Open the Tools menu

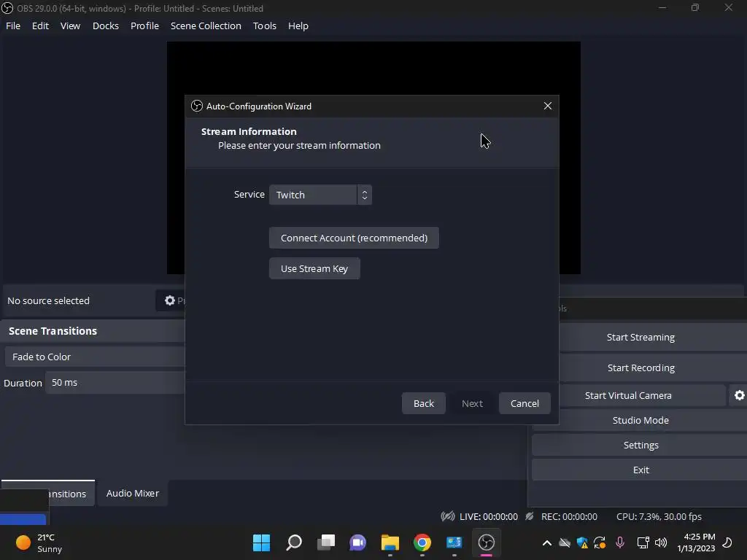click(x=264, y=26)
